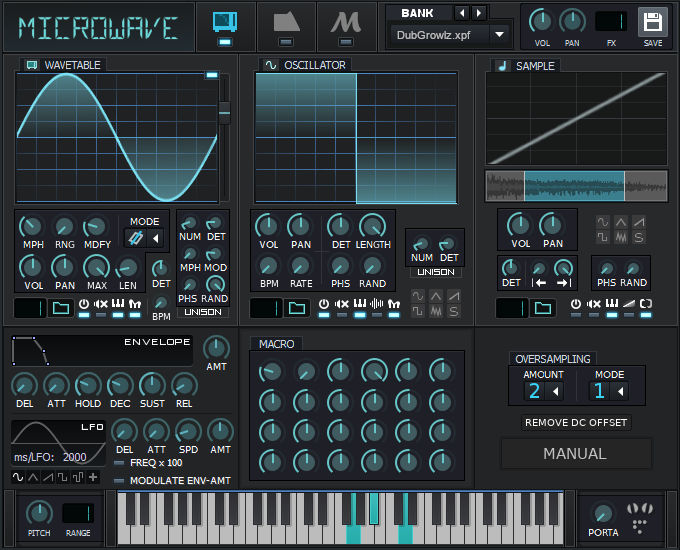This screenshot has width=680, height=550.
Task: Select sine shape in Sample section
Action: click(603, 223)
